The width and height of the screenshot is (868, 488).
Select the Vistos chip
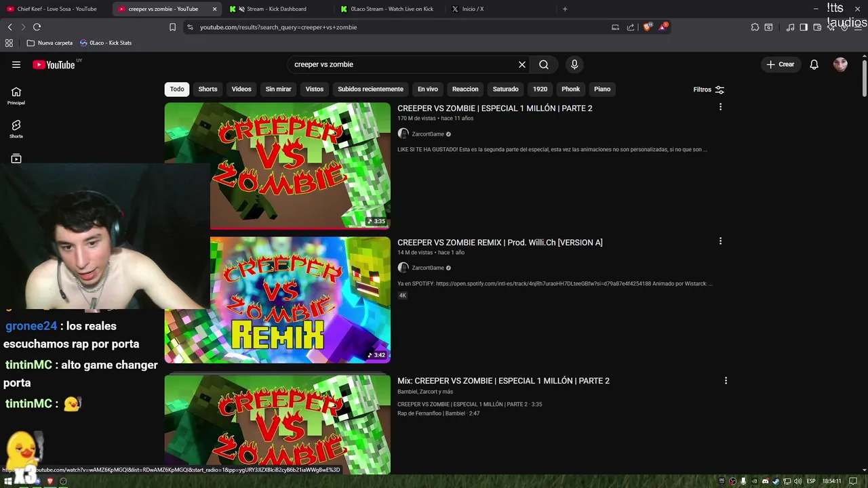[x=315, y=89]
